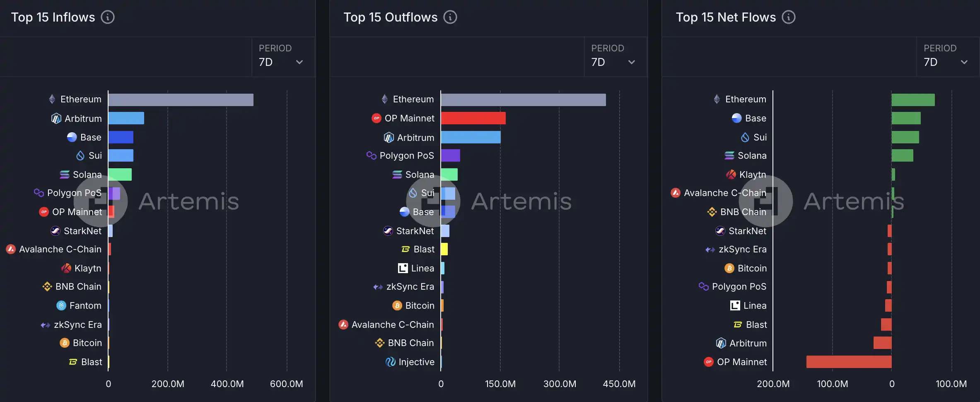Click the Injective icon in Outflows chart
Screen dimensions: 980x402
(391, 362)
